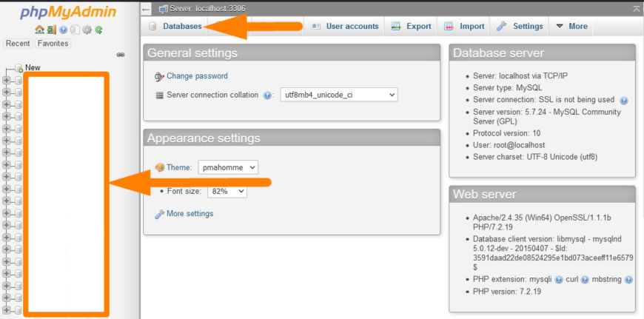Screen dimensions: 644x319
Task: Expand the More menu in top bar
Action: pyautogui.click(x=571, y=26)
